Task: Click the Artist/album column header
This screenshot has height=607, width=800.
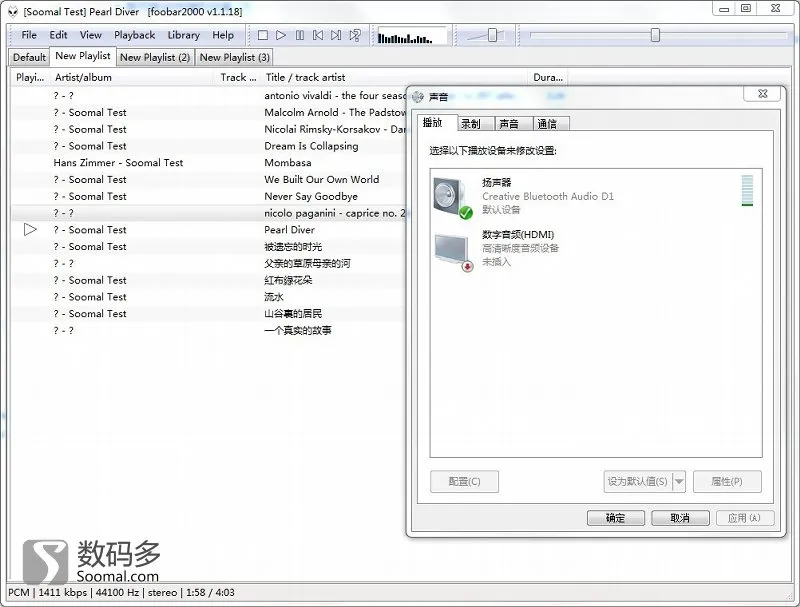Action: 133,78
